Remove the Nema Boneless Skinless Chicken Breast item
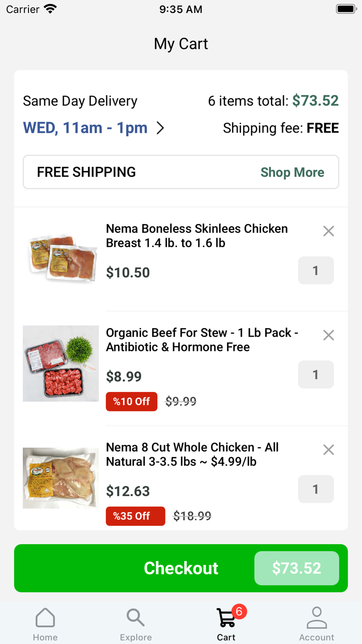This screenshot has height=644, width=362. tap(328, 231)
